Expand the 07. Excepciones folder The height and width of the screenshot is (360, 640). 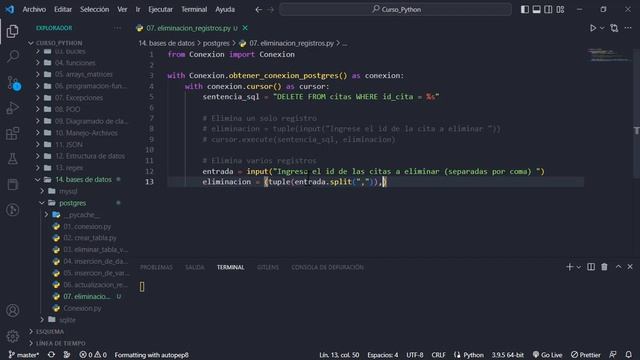79,98
